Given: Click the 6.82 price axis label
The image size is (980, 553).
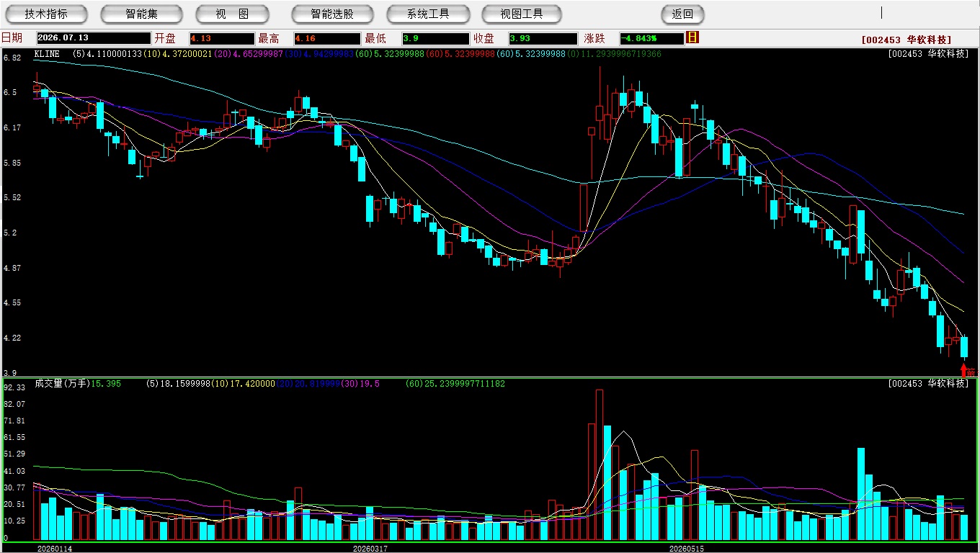Looking at the screenshot, I should coord(12,58).
